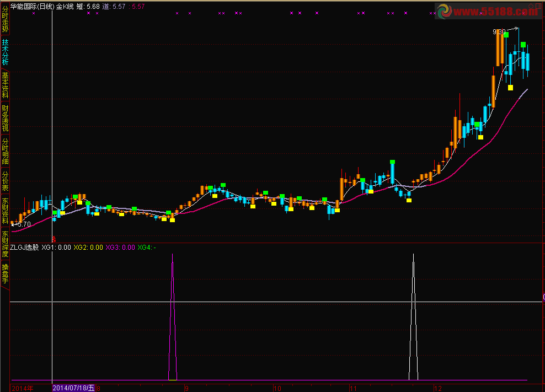Click month 9 on the time axis

[186, 388]
